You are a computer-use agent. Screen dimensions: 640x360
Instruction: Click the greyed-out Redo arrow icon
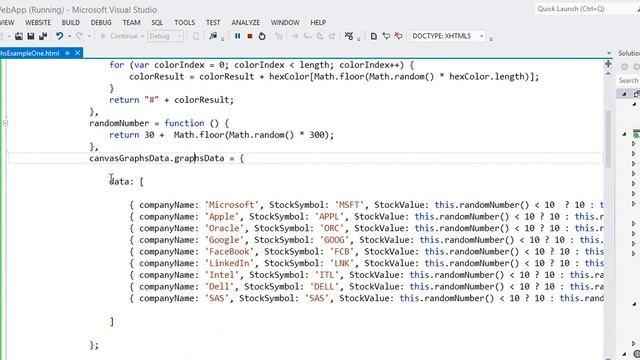pos(80,36)
